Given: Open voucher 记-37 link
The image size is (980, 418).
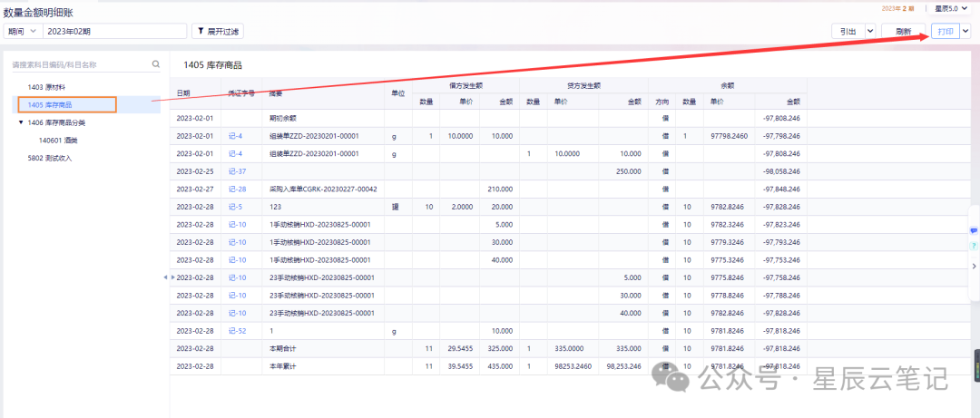Looking at the screenshot, I should pos(237,171).
